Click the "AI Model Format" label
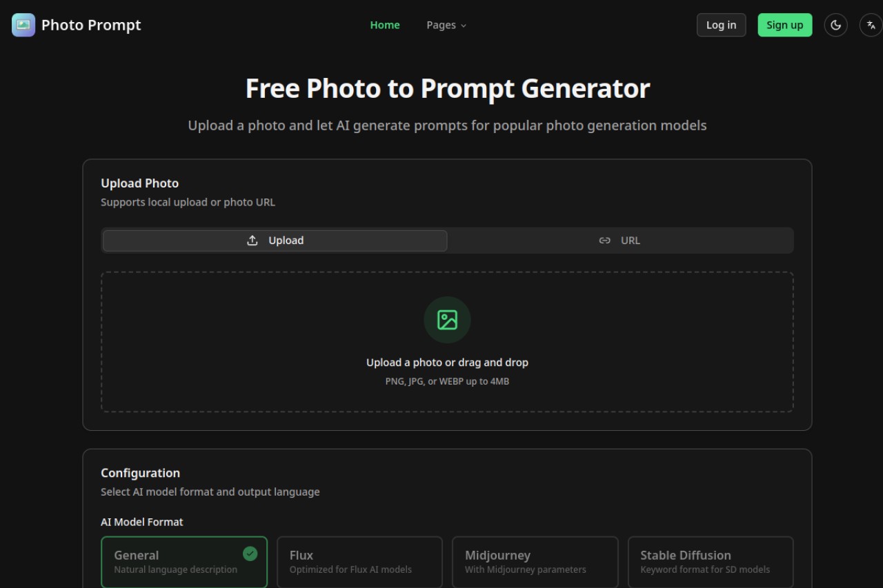This screenshot has width=883, height=588. (x=142, y=522)
